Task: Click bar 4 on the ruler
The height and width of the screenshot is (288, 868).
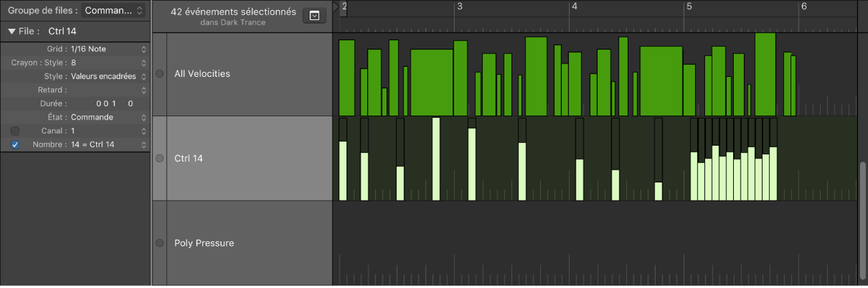Action: click(574, 6)
